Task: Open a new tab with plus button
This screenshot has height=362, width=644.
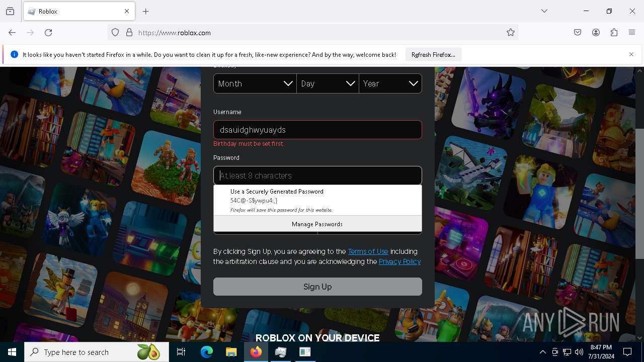Action: tap(146, 11)
